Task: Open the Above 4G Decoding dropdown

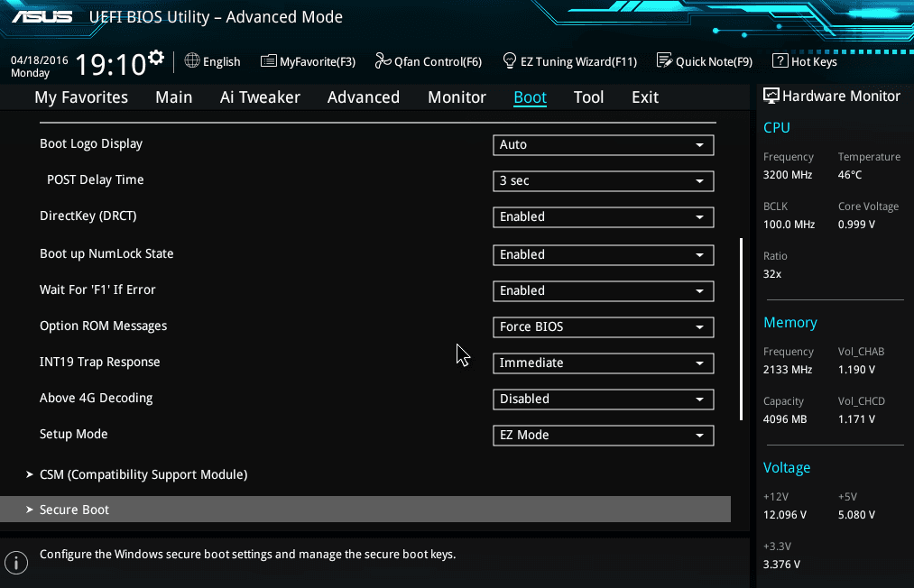Action: pos(604,400)
